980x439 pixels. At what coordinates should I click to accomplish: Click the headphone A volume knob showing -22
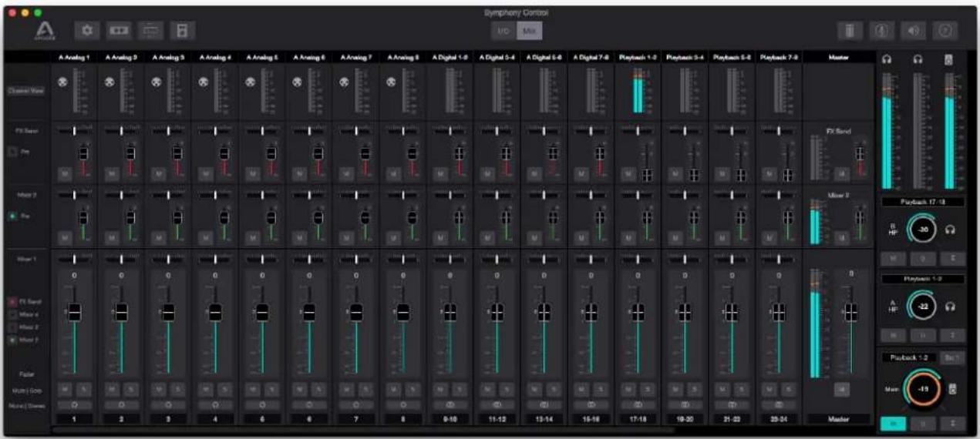pyautogui.click(x=921, y=307)
